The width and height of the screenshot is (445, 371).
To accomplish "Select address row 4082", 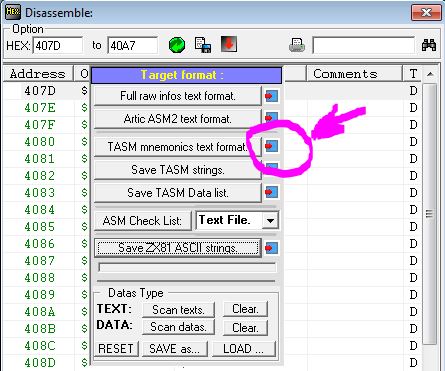I will click(x=40, y=176).
